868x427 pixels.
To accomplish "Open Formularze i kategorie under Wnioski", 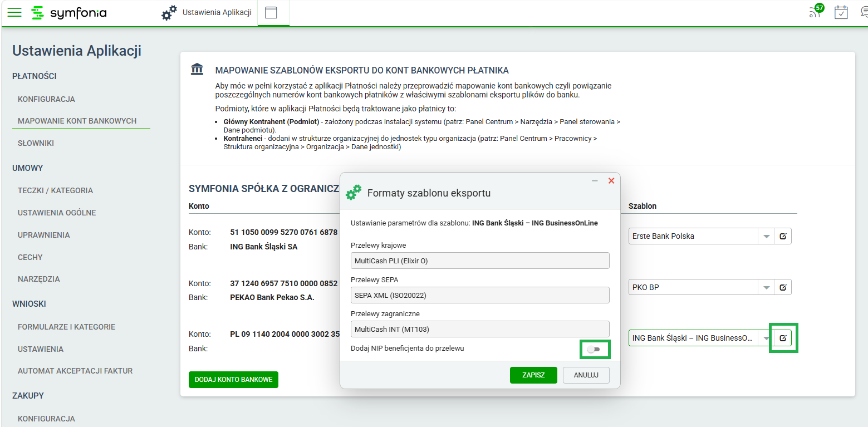I will [66, 327].
